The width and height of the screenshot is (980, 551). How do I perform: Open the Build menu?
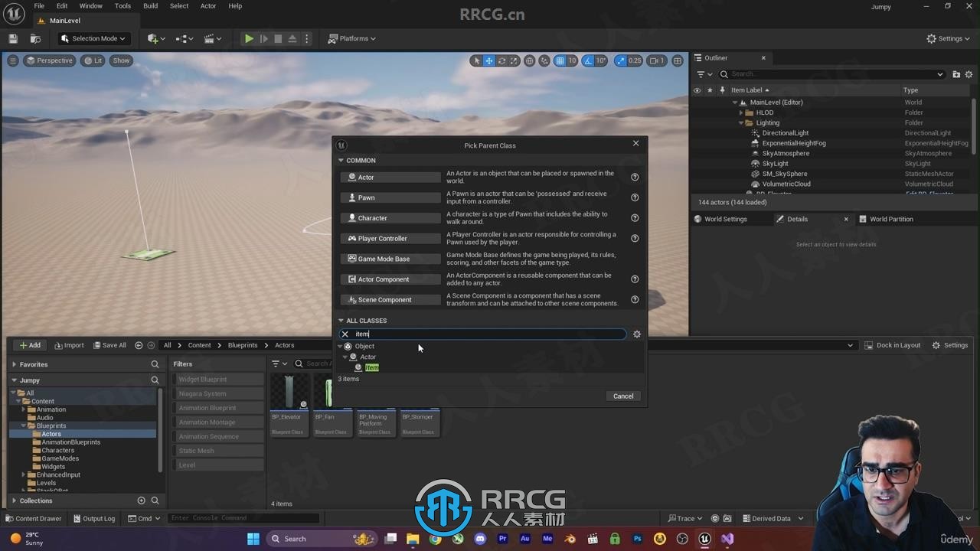click(150, 6)
